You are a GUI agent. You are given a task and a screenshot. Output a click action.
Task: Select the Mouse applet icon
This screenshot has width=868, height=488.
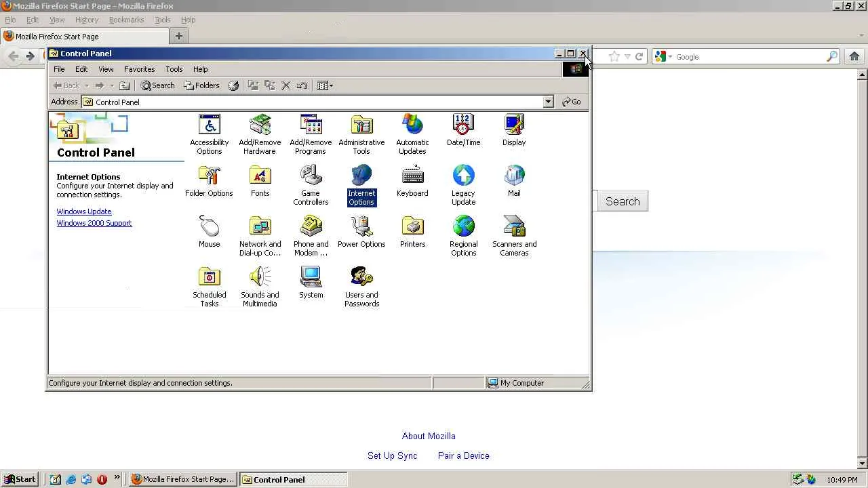[x=209, y=232]
